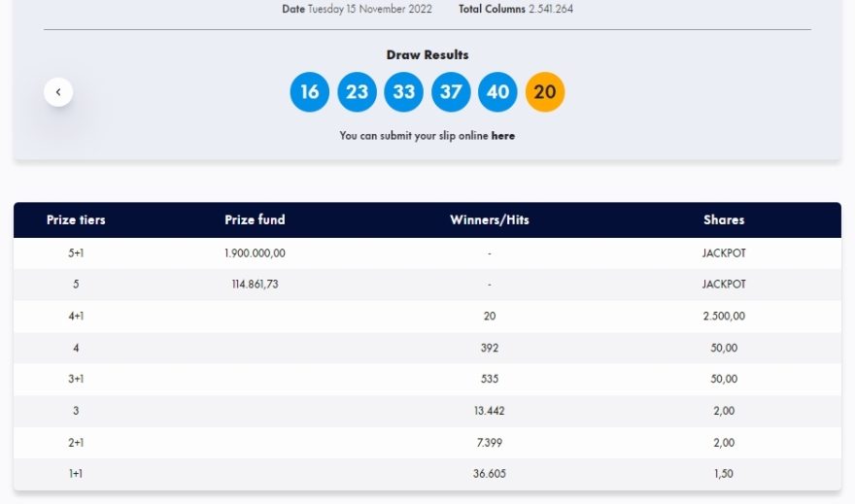Go to the previous draw with left chevron

(58, 92)
